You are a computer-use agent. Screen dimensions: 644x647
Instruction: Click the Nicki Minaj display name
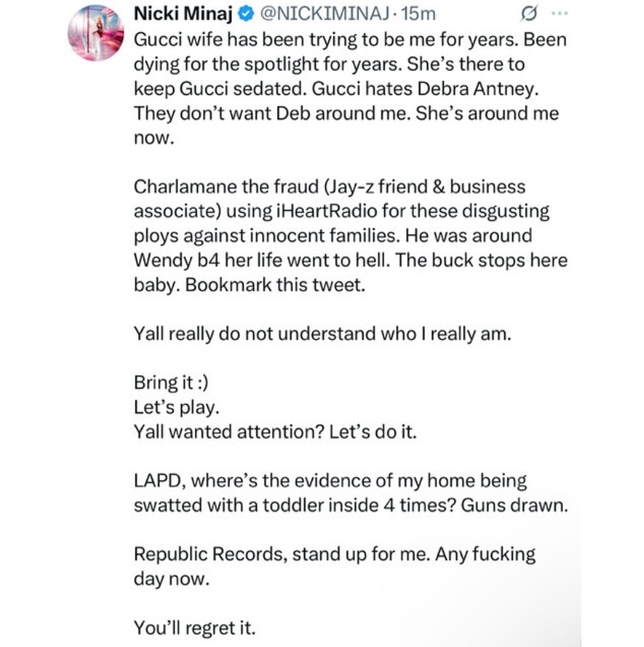(x=182, y=13)
